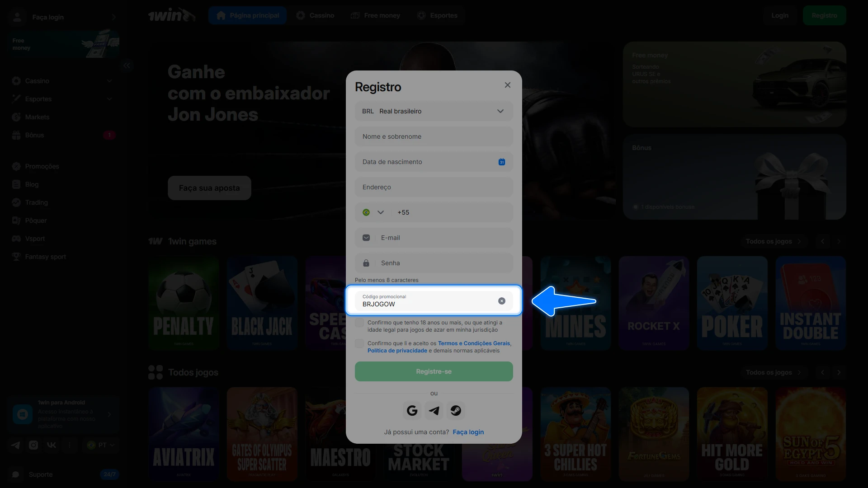868x488 pixels.
Task: Focus the Senha password field
Action: (434, 263)
